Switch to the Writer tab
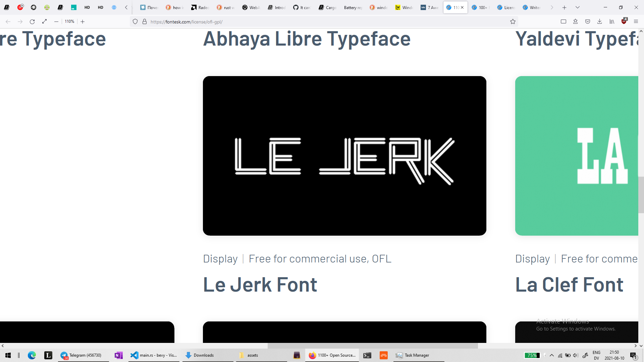 pos(532,7)
